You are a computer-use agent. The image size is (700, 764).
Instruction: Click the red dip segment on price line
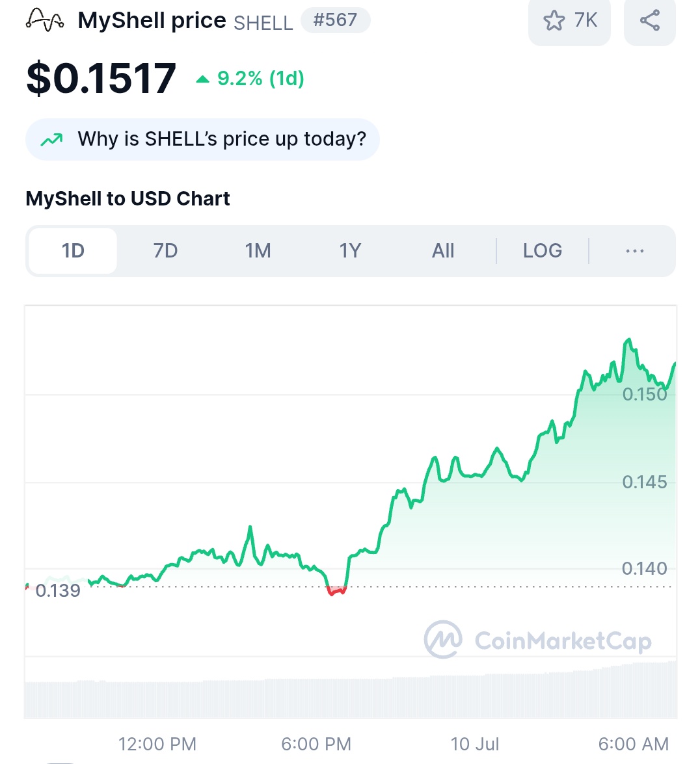click(x=337, y=591)
